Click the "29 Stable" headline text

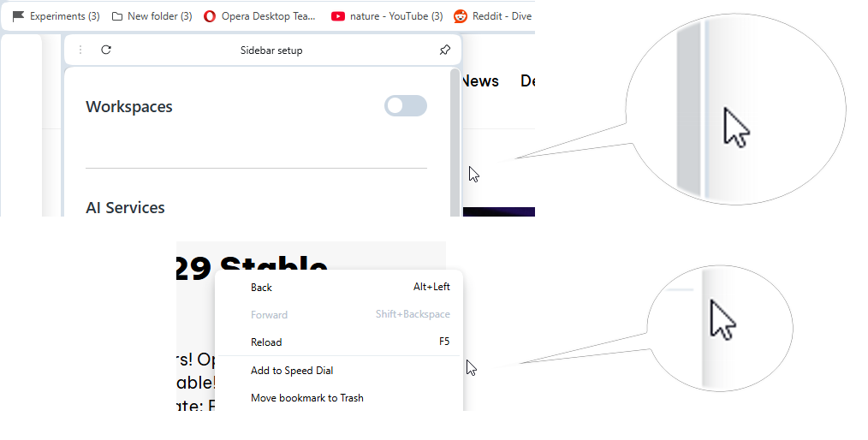(253, 264)
